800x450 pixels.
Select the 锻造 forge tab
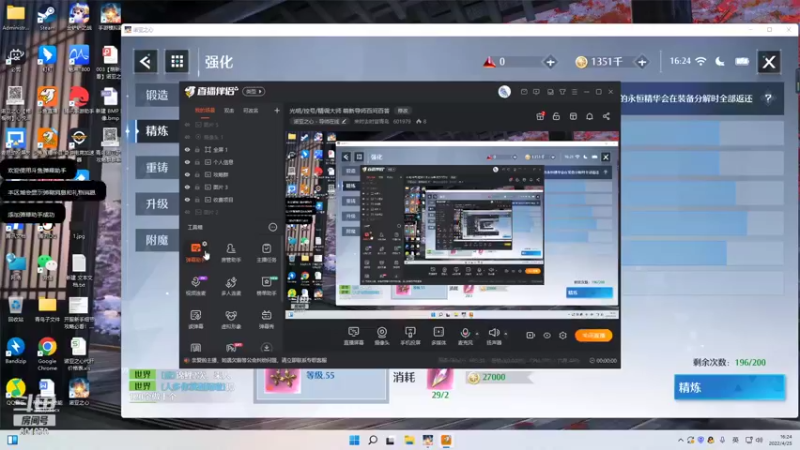click(157, 95)
